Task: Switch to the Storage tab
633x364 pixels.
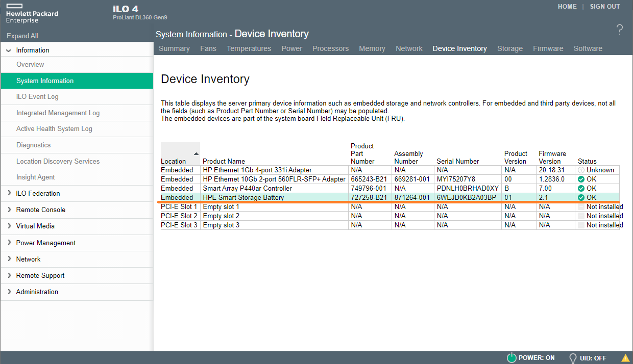Action: (x=509, y=48)
